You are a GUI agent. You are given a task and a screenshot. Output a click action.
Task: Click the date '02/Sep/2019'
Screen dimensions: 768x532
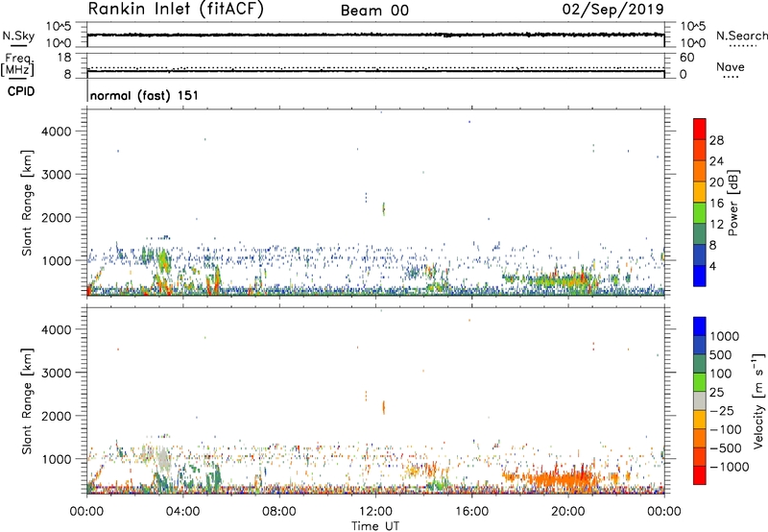(612, 10)
